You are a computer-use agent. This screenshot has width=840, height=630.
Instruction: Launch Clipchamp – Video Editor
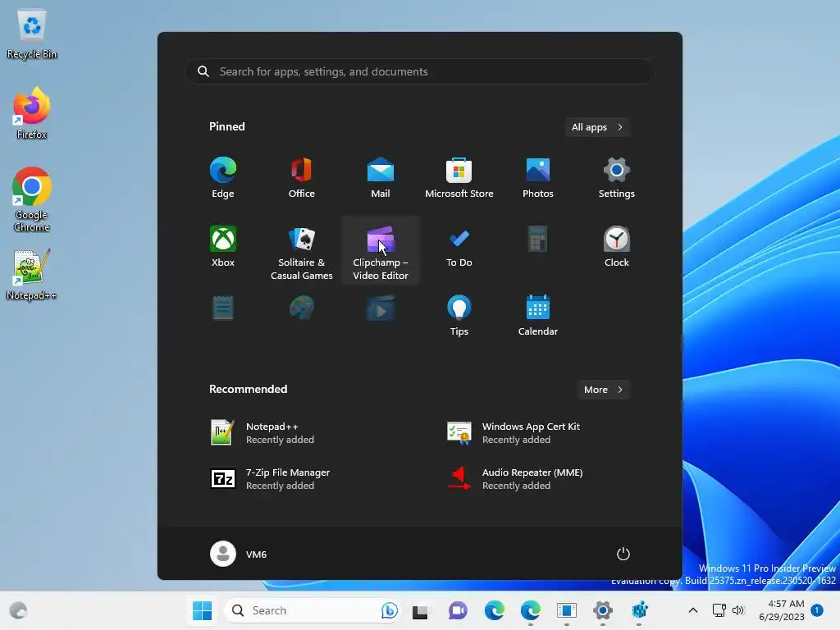coord(381,252)
